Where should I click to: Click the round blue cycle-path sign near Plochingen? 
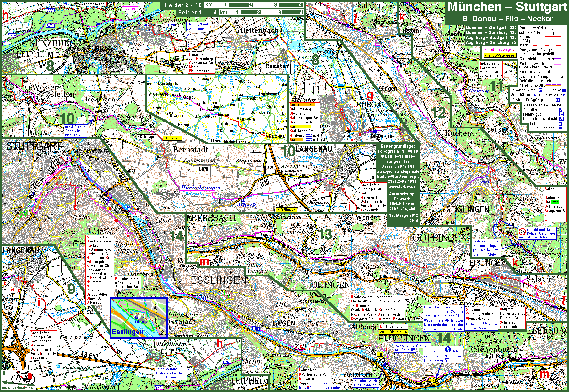pos(448,350)
